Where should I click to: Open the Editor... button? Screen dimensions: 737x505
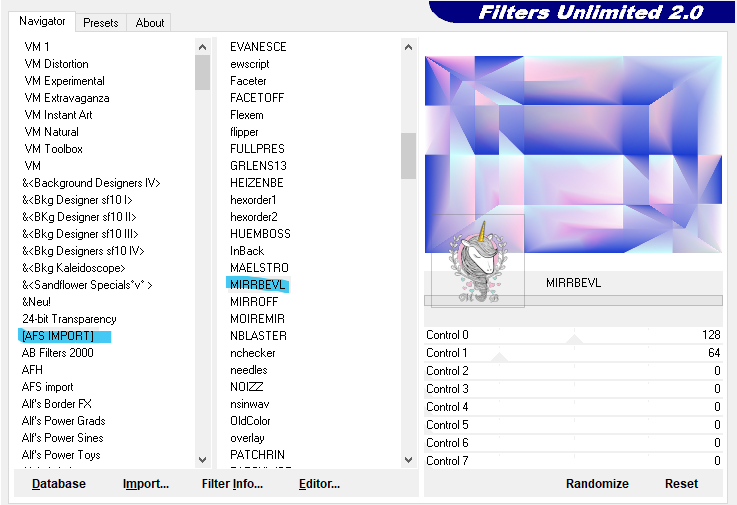(319, 483)
